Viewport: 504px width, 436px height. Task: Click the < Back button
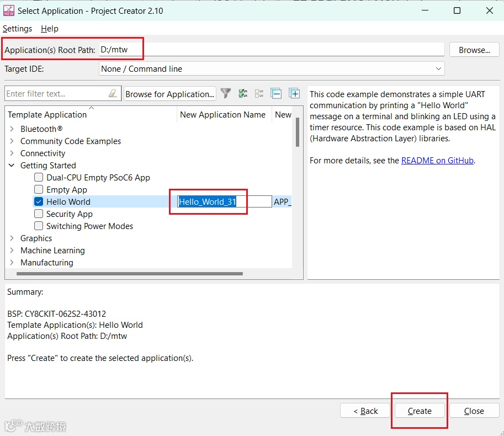pos(365,411)
